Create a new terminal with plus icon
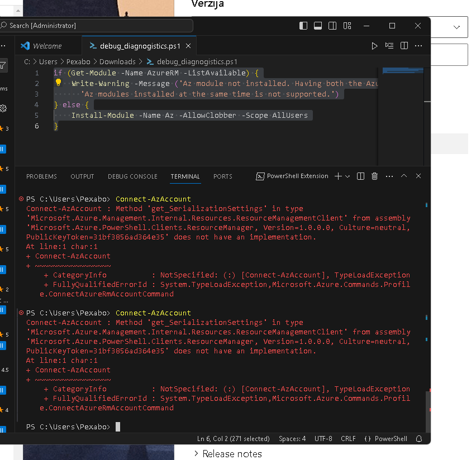This screenshot has height=460, width=476. pyautogui.click(x=338, y=176)
